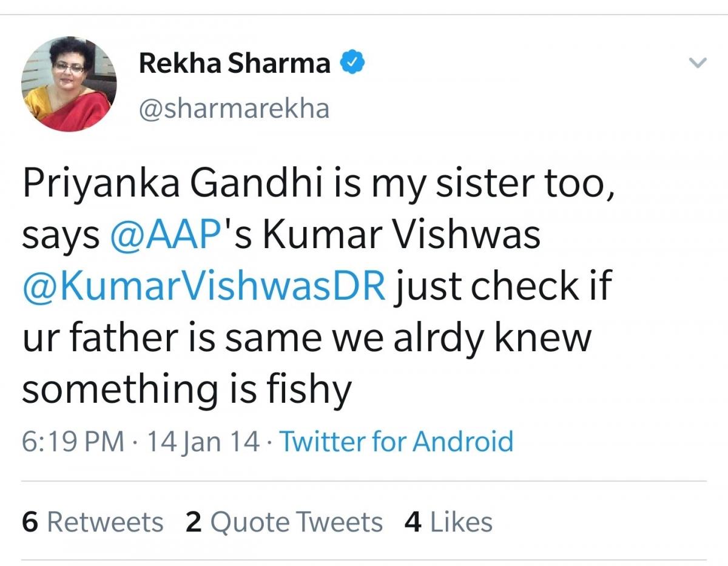Open the Twitter for Android source link
This screenshot has height=566, width=728.
coord(396,441)
